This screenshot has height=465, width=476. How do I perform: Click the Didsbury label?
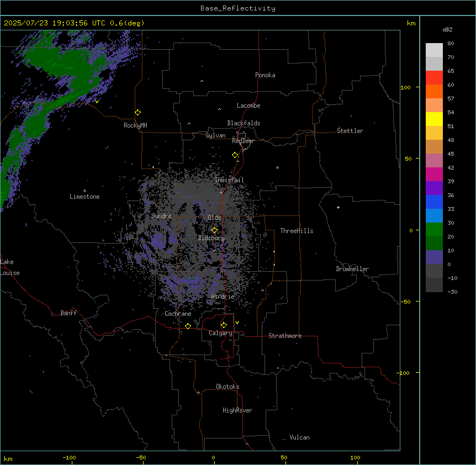(211, 238)
